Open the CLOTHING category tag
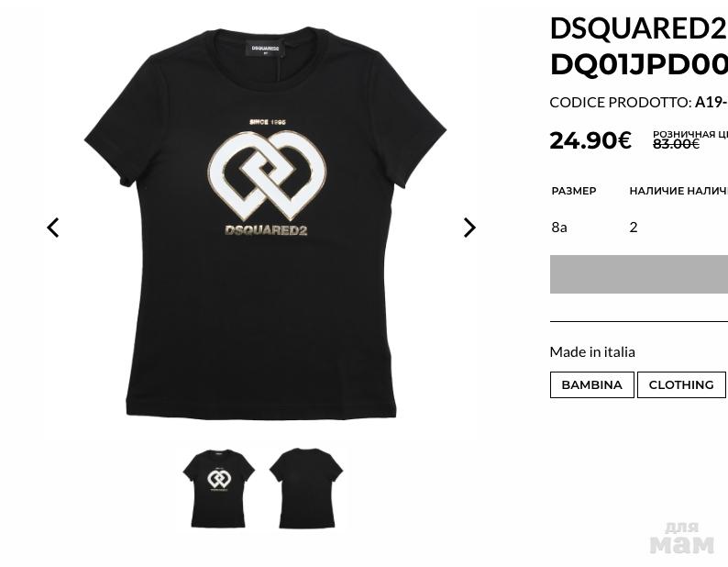728x567 pixels. coord(681,384)
